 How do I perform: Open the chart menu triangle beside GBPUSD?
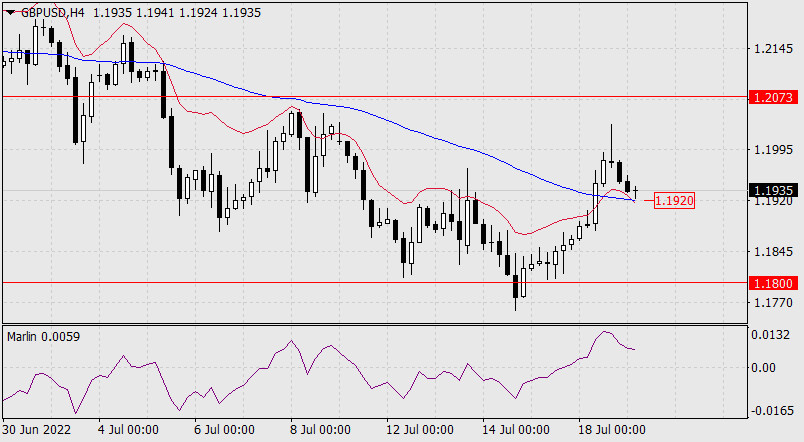coord(11,13)
